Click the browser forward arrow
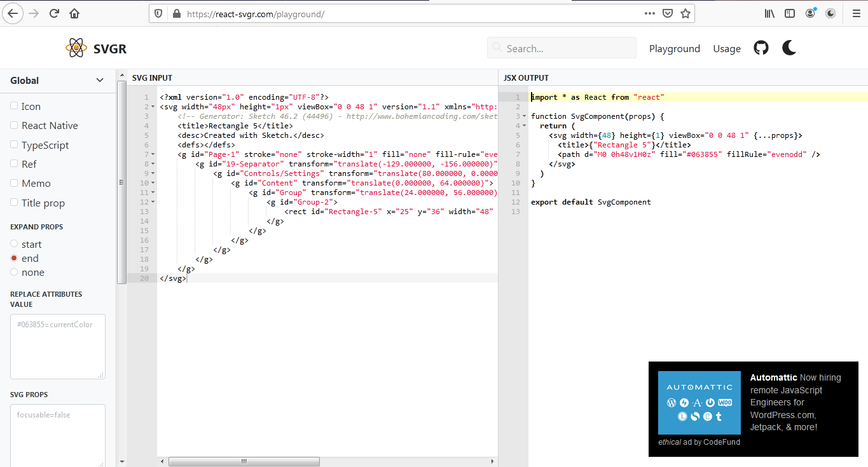This screenshot has height=467, width=868. point(34,13)
